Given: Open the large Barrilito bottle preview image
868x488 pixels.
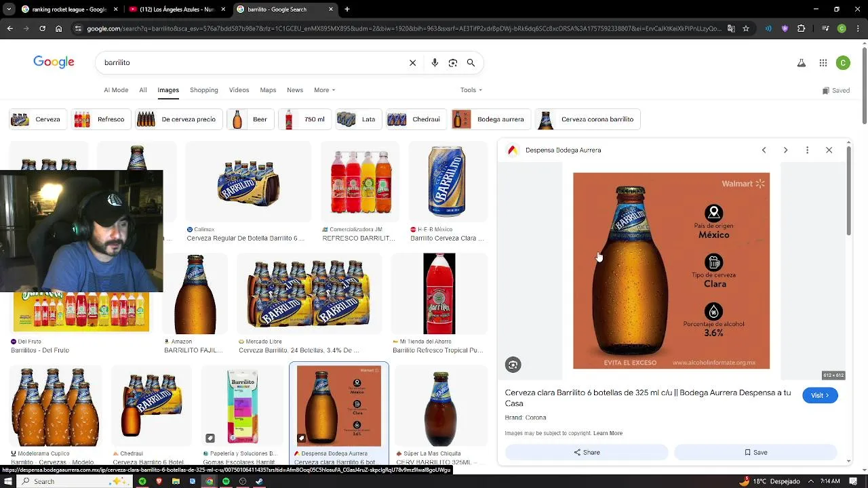Looking at the screenshot, I should click(671, 271).
